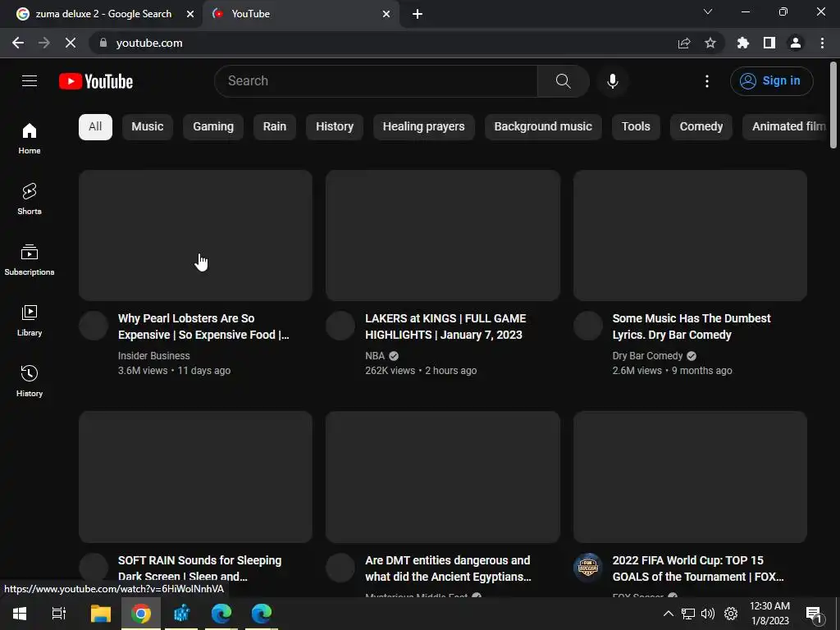This screenshot has height=630, width=840.
Task: Open taskbar clock showing 12:30 AM
Action: tap(769, 614)
